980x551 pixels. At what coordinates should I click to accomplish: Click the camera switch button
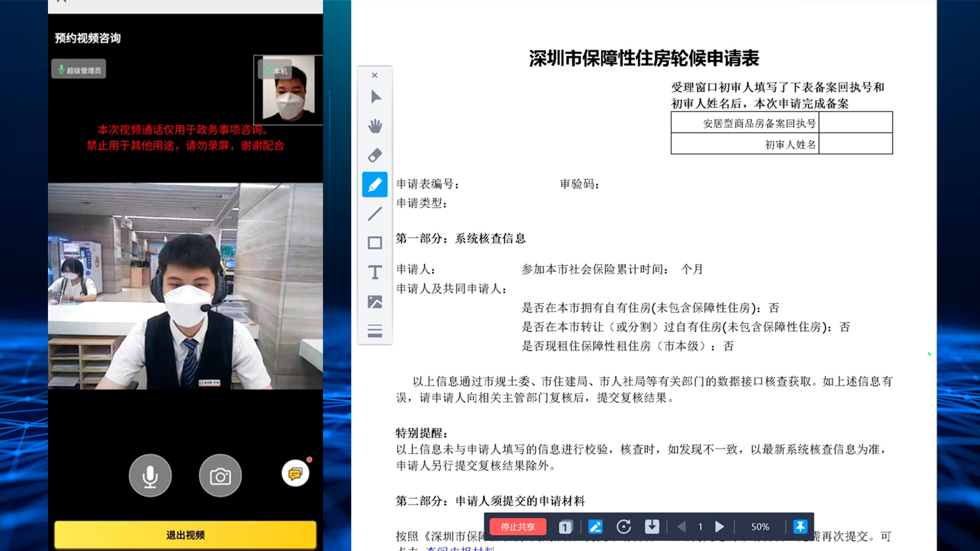click(220, 475)
